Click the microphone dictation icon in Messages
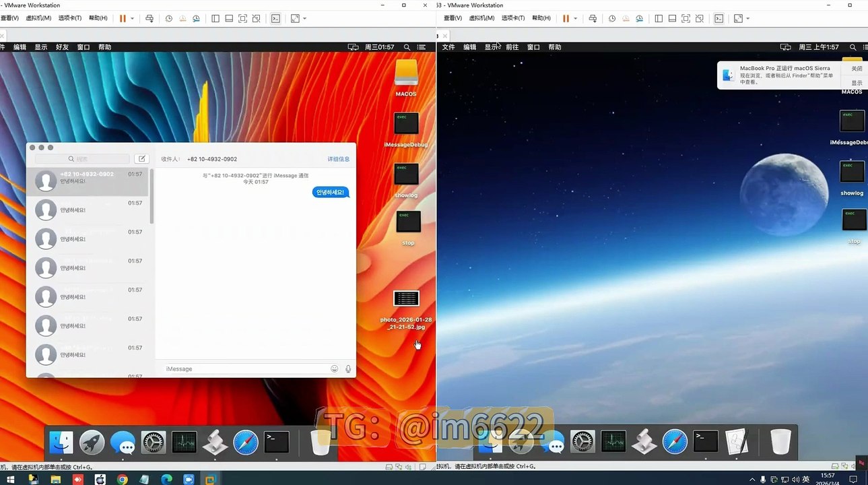 pyautogui.click(x=348, y=369)
